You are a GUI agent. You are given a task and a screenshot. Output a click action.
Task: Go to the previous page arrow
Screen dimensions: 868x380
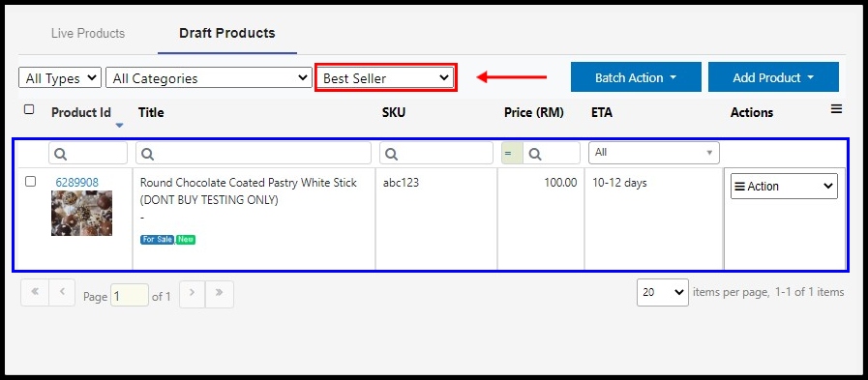62,294
